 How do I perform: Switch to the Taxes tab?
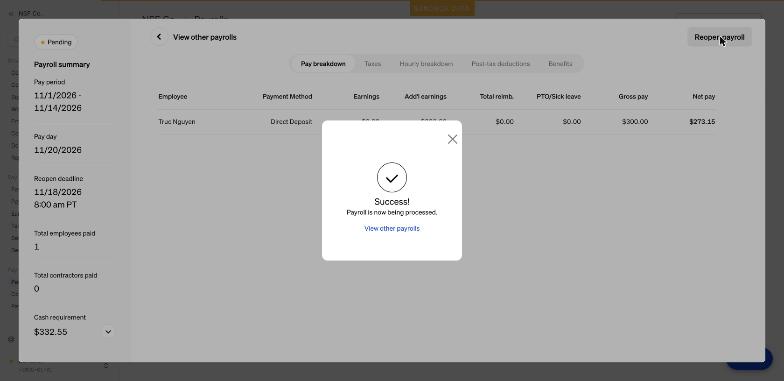(372, 64)
